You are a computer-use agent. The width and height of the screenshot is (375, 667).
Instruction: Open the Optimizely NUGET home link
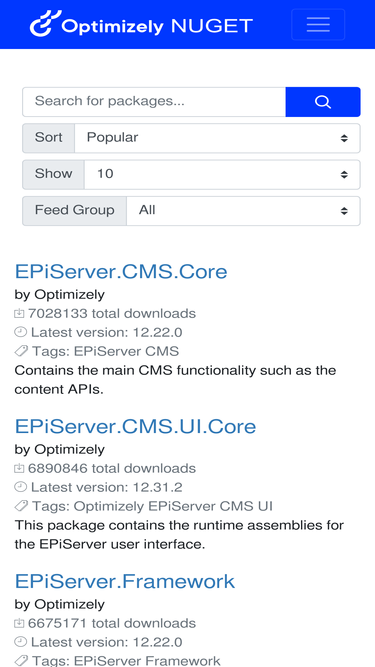[141, 25]
